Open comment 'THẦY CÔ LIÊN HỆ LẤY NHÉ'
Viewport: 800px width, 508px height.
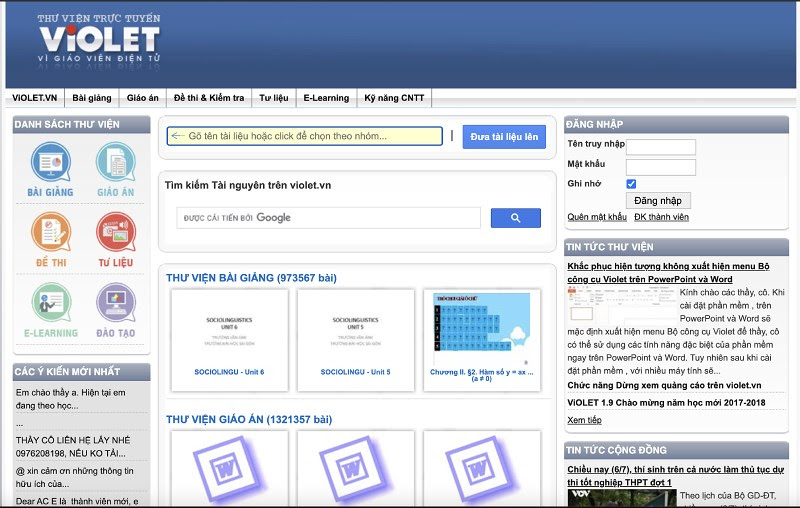73,446
